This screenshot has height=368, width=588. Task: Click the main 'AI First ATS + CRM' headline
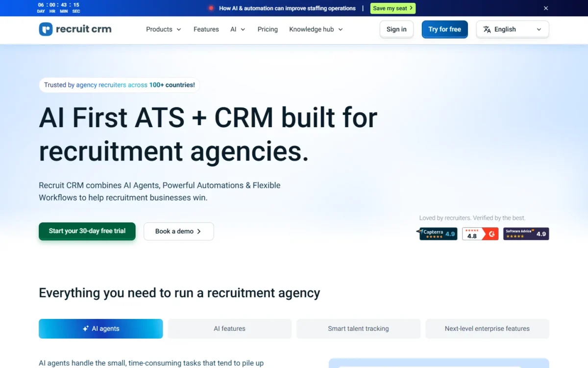[x=208, y=134]
